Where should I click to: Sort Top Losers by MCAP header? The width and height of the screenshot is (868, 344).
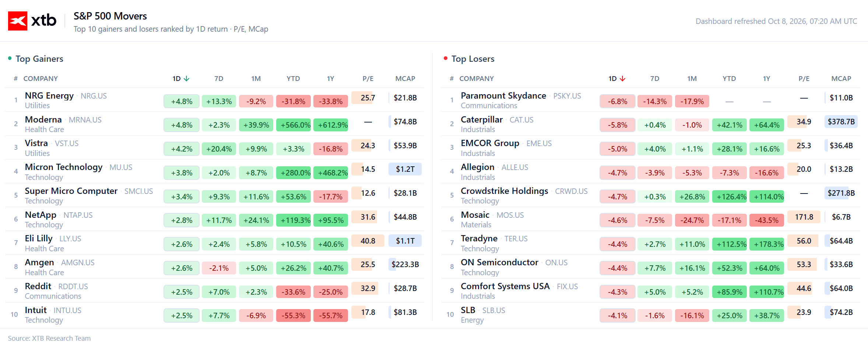pos(841,79)
